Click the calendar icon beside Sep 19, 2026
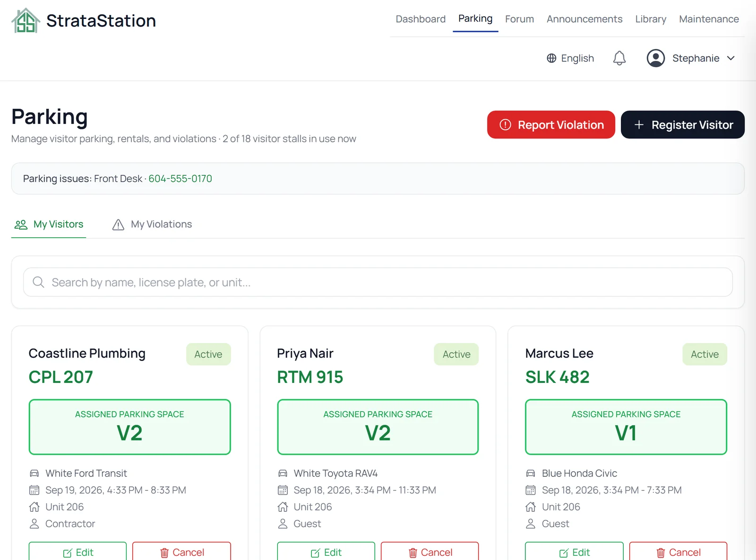Image resolution: width=756 pixels, height=560 pixels. pyautogui.click(x=34, y=490)
